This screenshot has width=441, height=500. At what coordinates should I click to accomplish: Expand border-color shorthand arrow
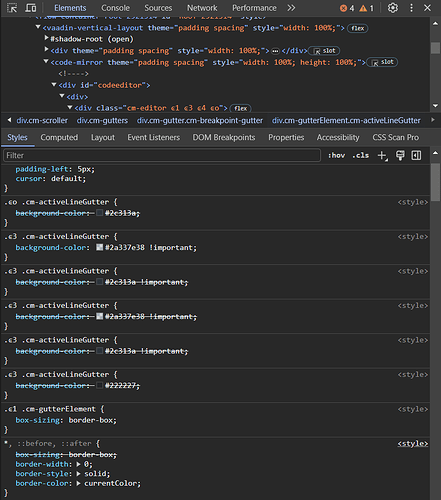[78, 483]
